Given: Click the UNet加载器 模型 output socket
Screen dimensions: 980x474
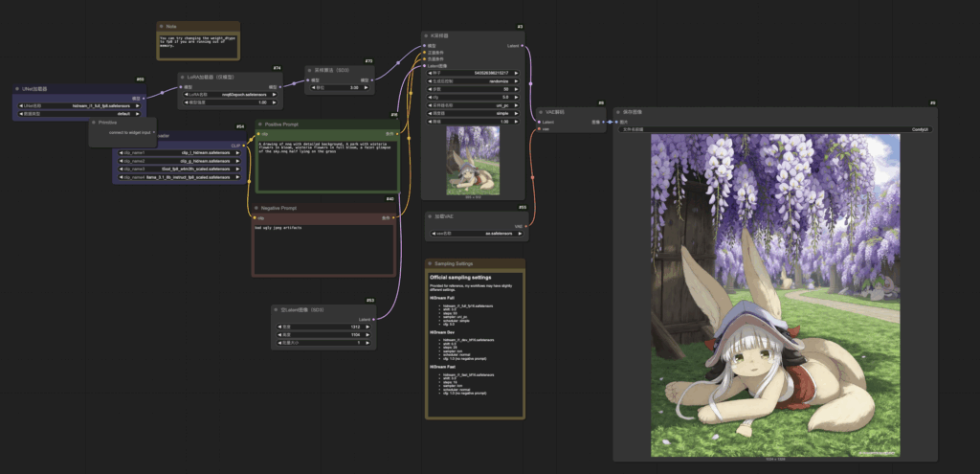Looking at the screenshot, I should tap(145, 99).
